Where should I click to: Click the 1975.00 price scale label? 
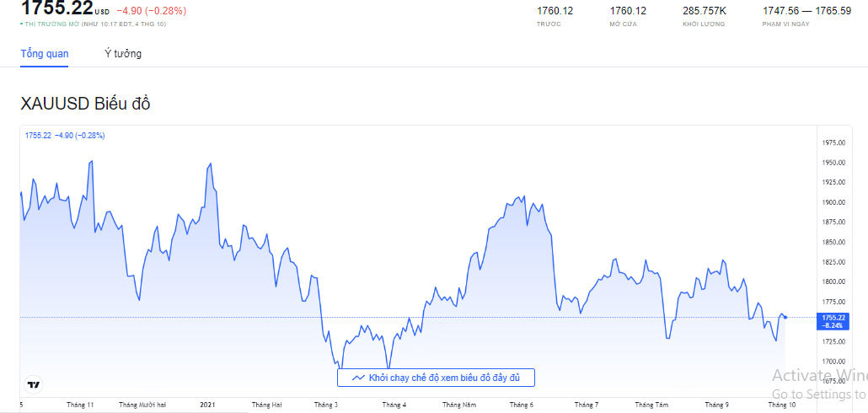[x=834, y=142]
